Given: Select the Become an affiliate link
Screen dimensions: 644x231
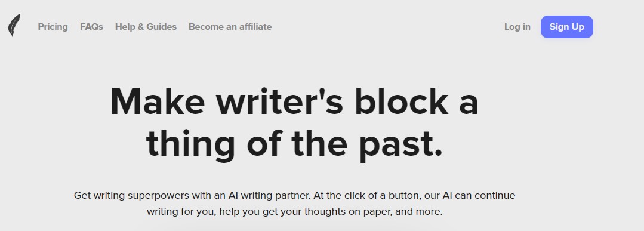Looking at the screenshot, I should (x=230, y=27).
